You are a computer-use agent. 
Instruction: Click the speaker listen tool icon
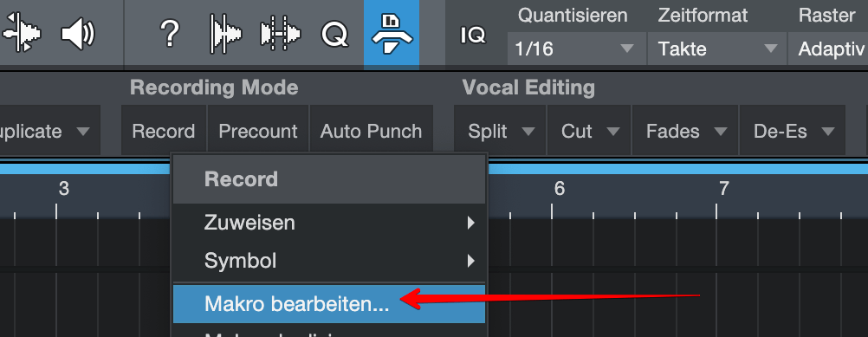77,35
